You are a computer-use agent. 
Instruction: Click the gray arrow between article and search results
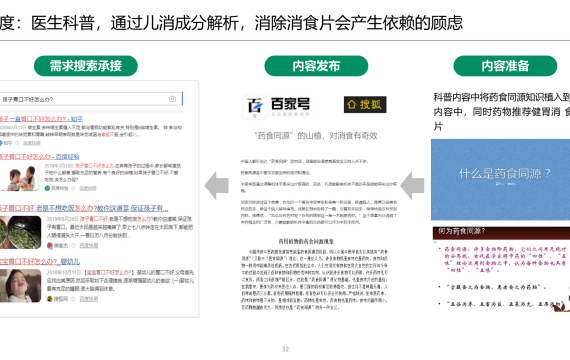(216, 185)
